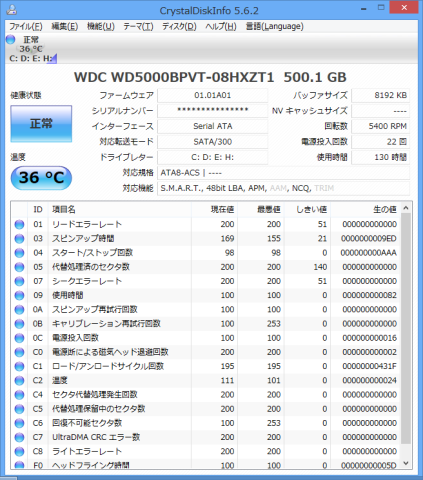
Task: Click the SMART list vertical scrollbar thumb
Action: (406, 329)
